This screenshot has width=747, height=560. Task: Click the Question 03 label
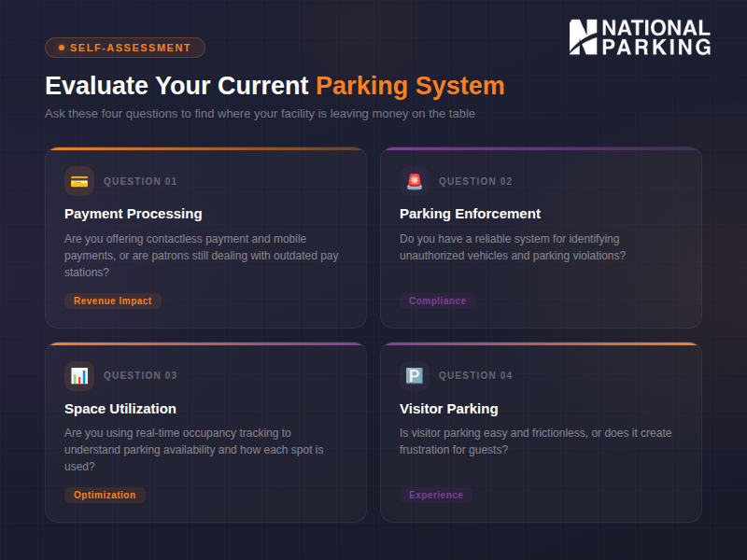140,375
